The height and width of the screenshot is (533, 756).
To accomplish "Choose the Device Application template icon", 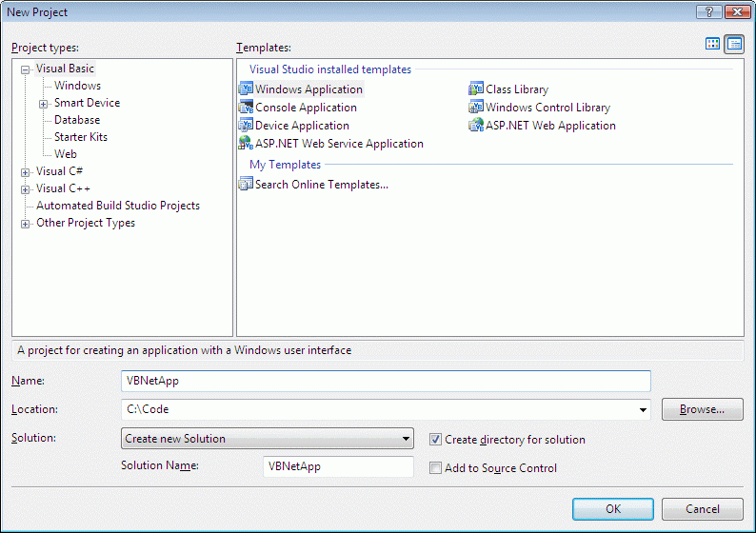I will [246, 126].
